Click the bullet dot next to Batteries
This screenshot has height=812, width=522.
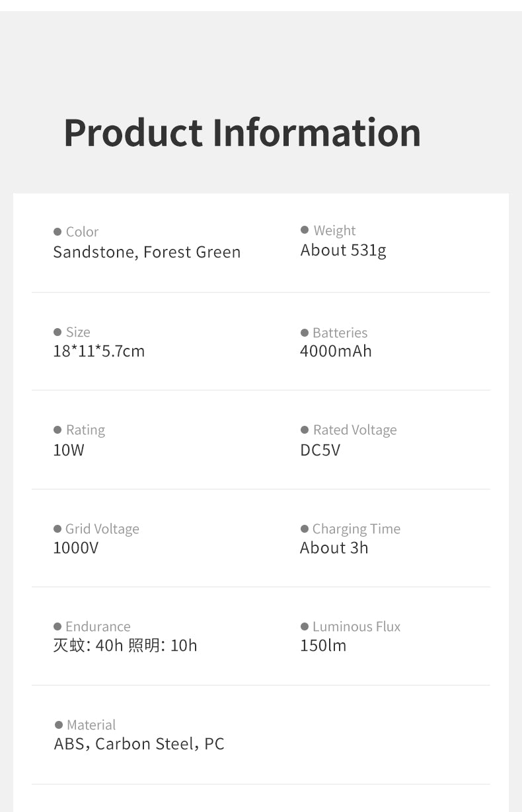click(x=305, y=333)
